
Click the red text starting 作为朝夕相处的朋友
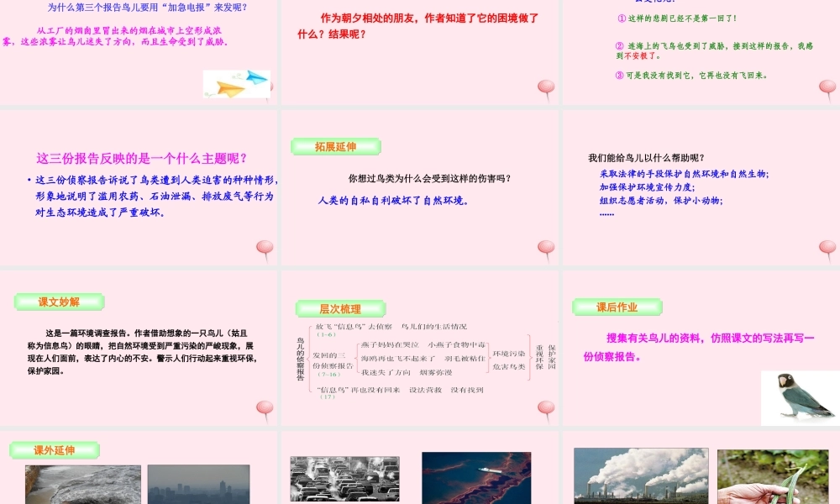417,26
